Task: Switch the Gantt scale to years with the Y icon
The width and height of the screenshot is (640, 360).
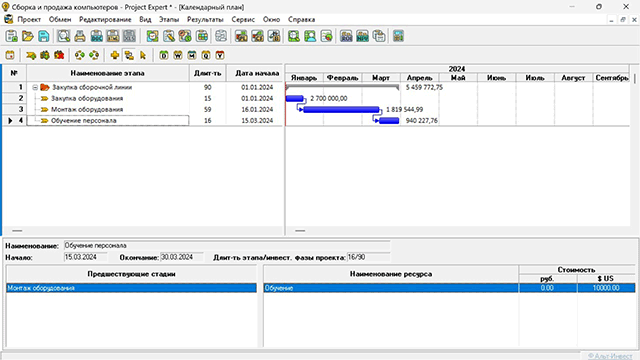Action: 220,55
